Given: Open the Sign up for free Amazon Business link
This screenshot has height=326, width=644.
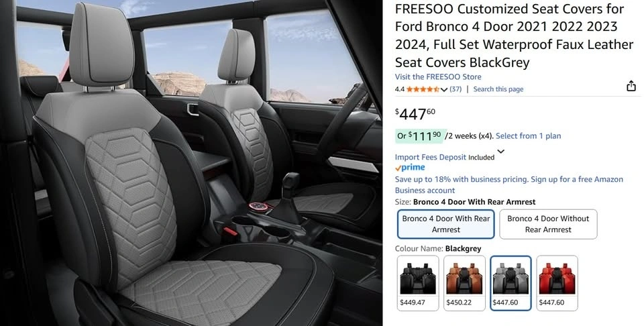Looking at the screenshot, I should click(509, 184).
